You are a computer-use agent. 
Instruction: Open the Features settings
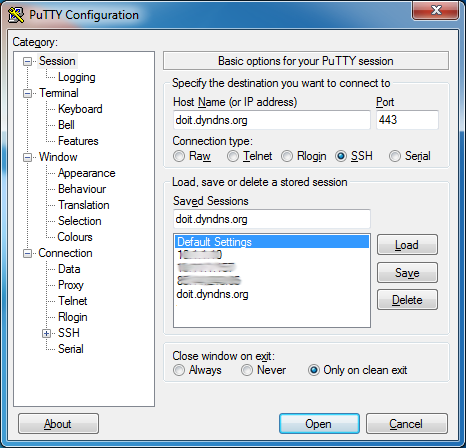78,141
